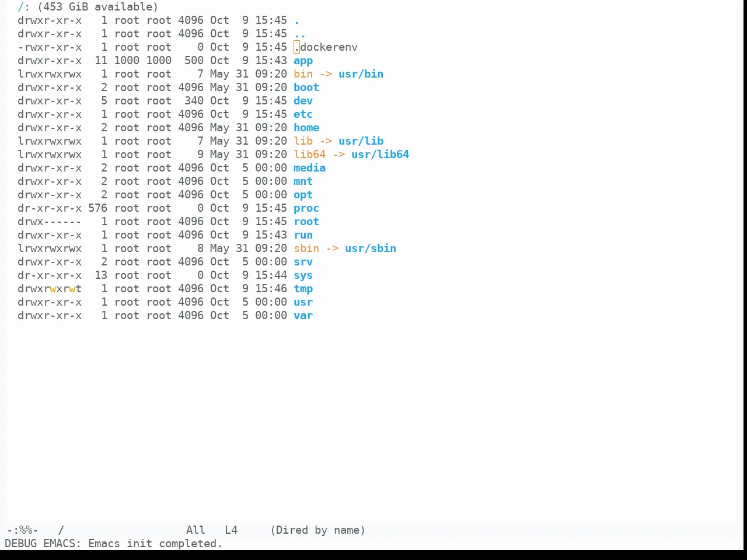The width and height of the screenshot is (747, 560).
Task: Click the '500' size value for app
Action: (194, 61)
